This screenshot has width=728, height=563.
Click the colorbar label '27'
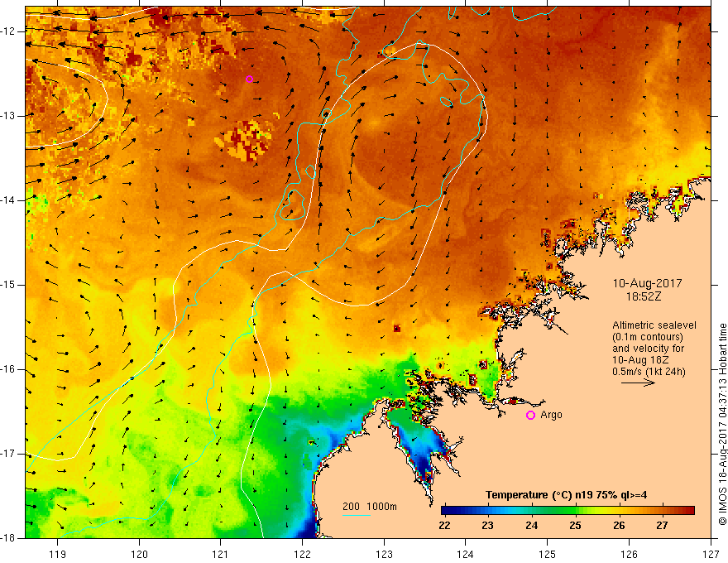click(662, 526)
